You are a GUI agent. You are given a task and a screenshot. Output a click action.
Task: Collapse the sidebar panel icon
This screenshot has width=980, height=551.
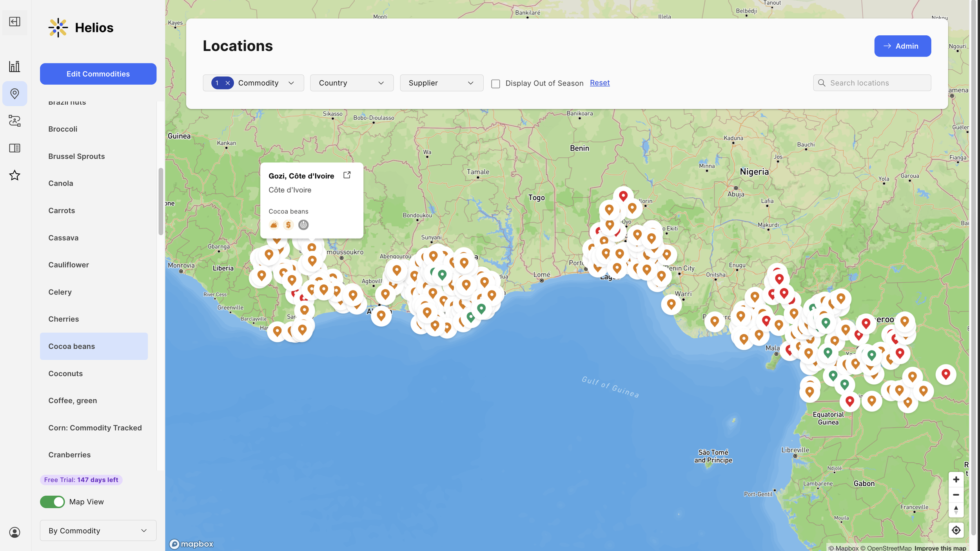click(x=15, y=22)
